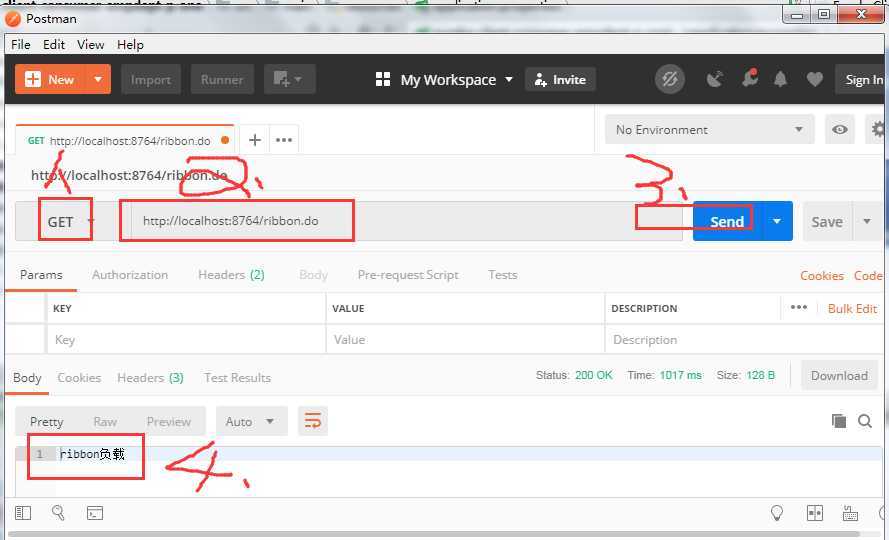Screen dimensions: 889x540
Task: Click the Value input cell
Action: pos(465,340)
